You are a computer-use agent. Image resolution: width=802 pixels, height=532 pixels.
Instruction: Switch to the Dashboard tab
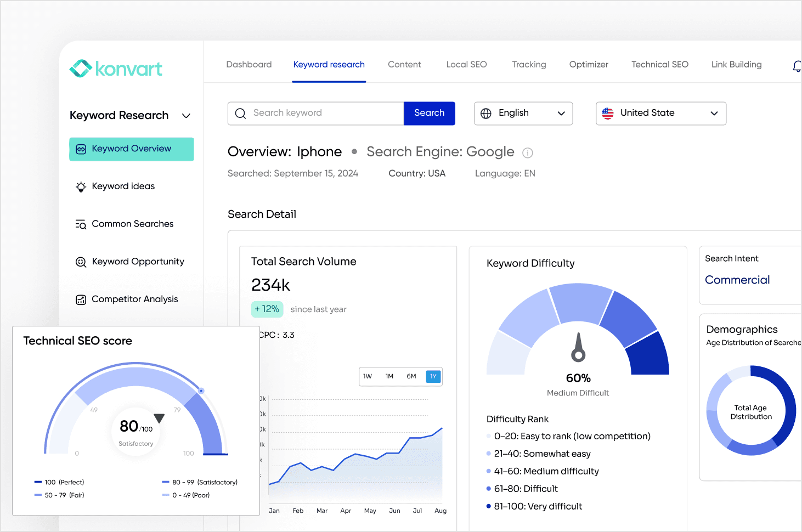(249, 64)
